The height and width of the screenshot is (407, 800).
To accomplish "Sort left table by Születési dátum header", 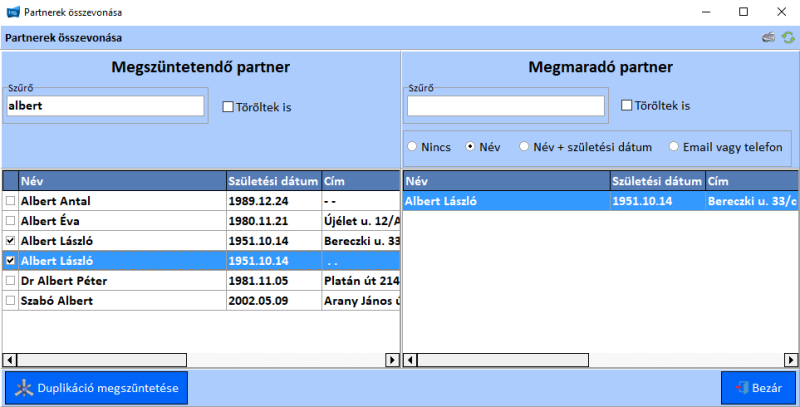I will [274, 181].
